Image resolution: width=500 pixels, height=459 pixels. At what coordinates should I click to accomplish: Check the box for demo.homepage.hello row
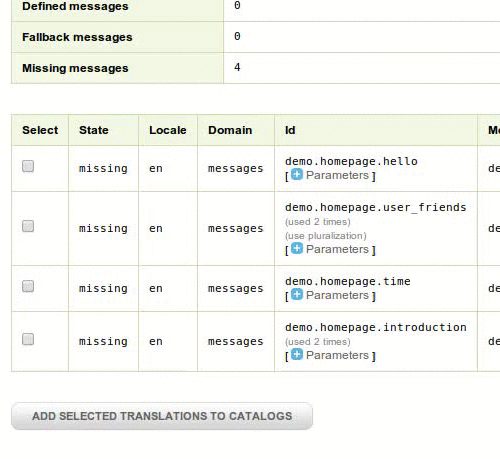point(28,166)
